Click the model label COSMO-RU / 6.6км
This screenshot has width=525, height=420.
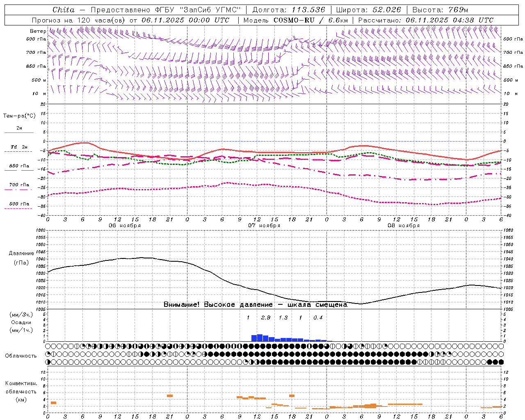click(x=311, y=20)
